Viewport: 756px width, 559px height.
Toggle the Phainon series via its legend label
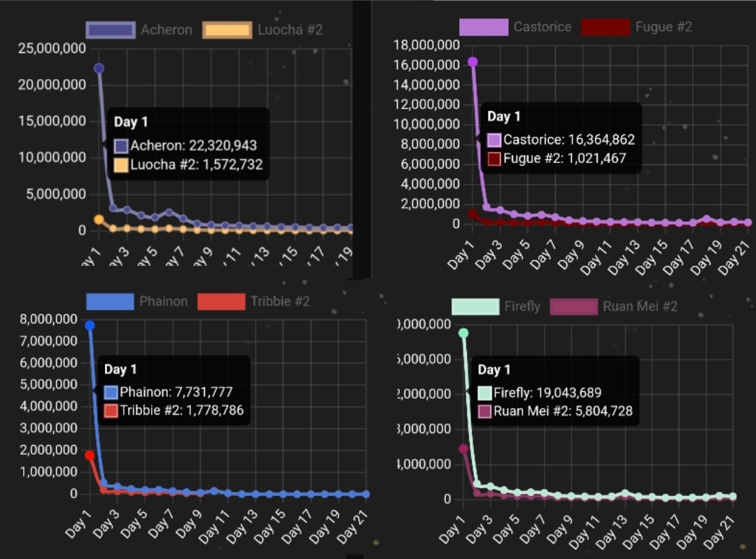(x=163, y=302)
